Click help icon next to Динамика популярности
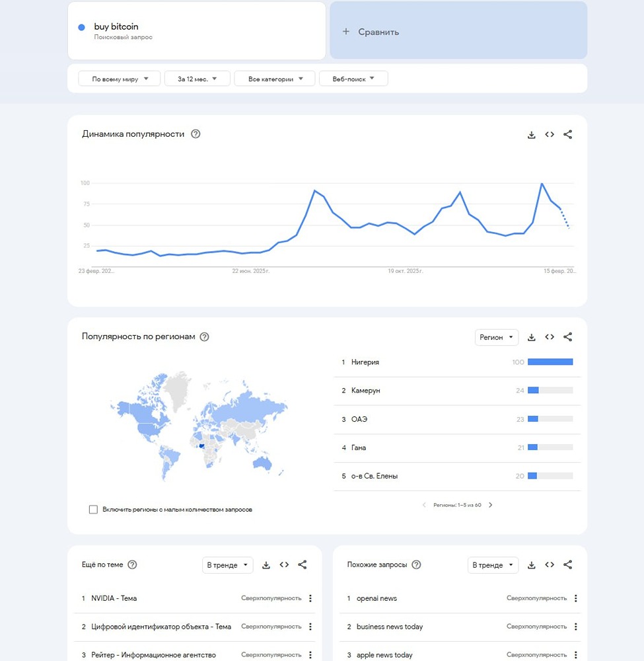644x661 pixels. click(x=196, y=134)
